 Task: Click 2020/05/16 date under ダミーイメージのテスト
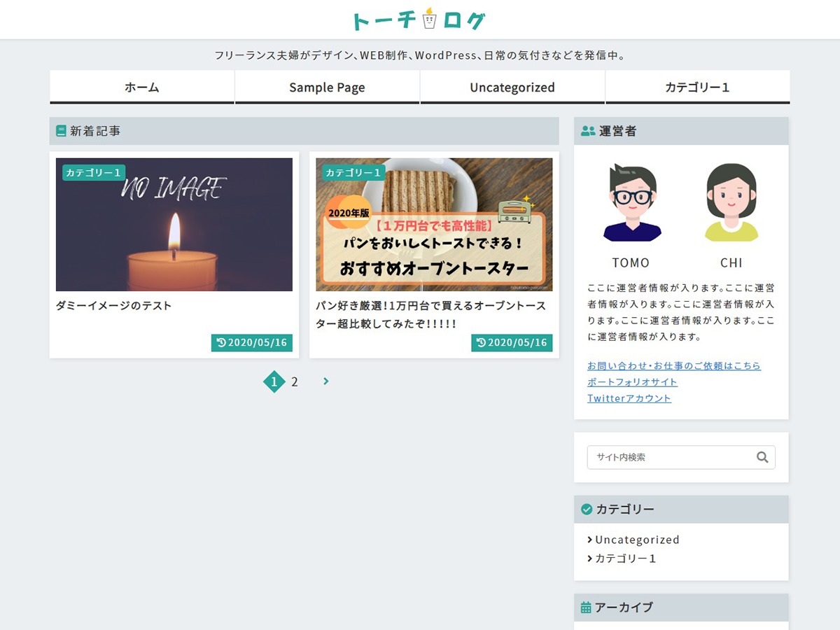[252, 342]
